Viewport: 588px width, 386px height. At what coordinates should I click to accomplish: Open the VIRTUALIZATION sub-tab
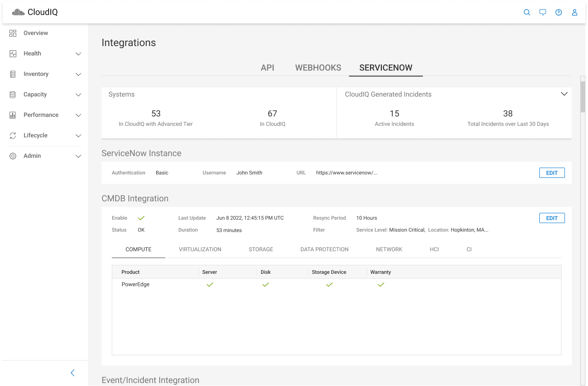200,250
